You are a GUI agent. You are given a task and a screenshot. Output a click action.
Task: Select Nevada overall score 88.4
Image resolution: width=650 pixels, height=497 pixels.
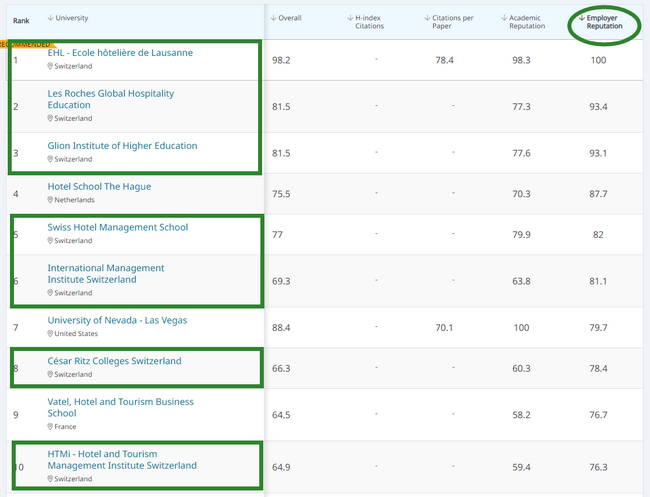[281, 327]
